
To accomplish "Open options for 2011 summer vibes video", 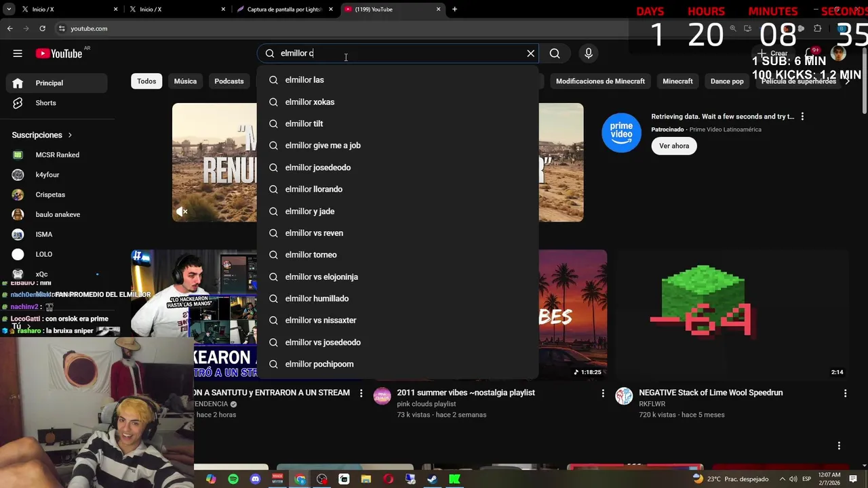I will 603,393.
